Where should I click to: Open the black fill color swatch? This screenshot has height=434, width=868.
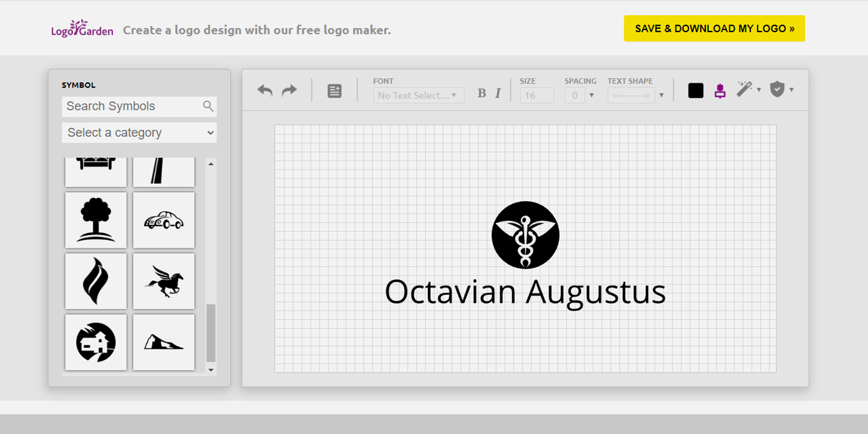click(x=695, y=91)
